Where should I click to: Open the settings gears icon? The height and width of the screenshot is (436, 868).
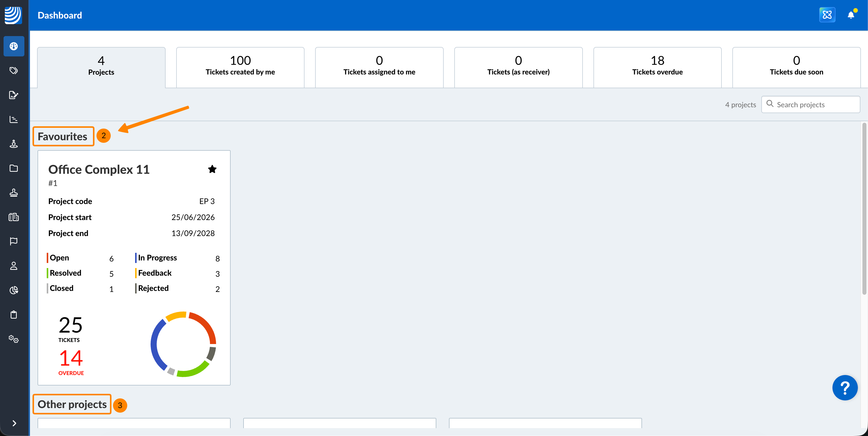point(13,339)
